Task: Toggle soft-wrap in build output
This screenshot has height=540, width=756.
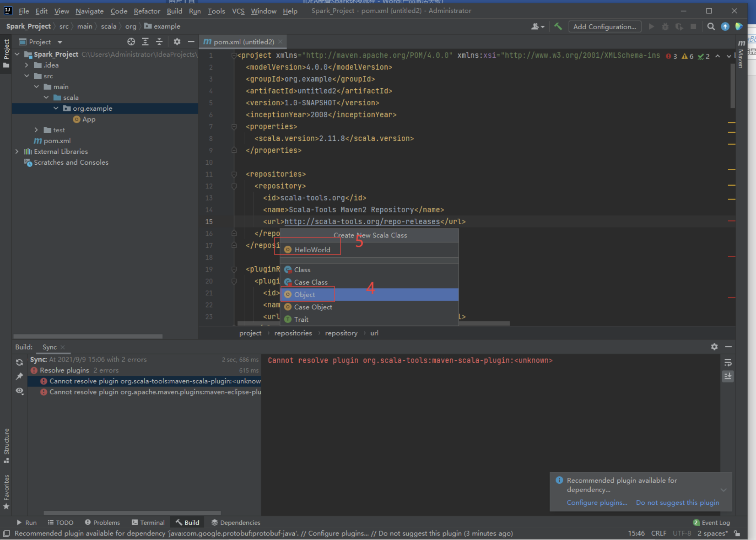Action: coord(728,362)
